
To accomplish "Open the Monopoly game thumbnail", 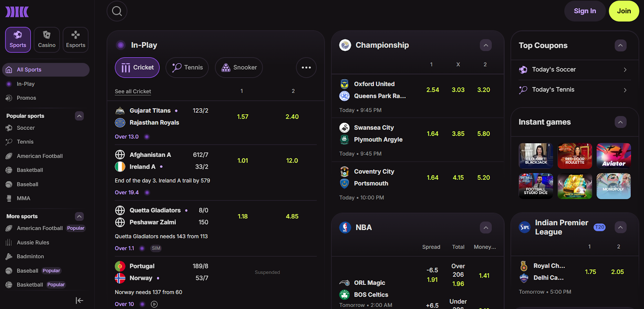I will click(614, 186).
